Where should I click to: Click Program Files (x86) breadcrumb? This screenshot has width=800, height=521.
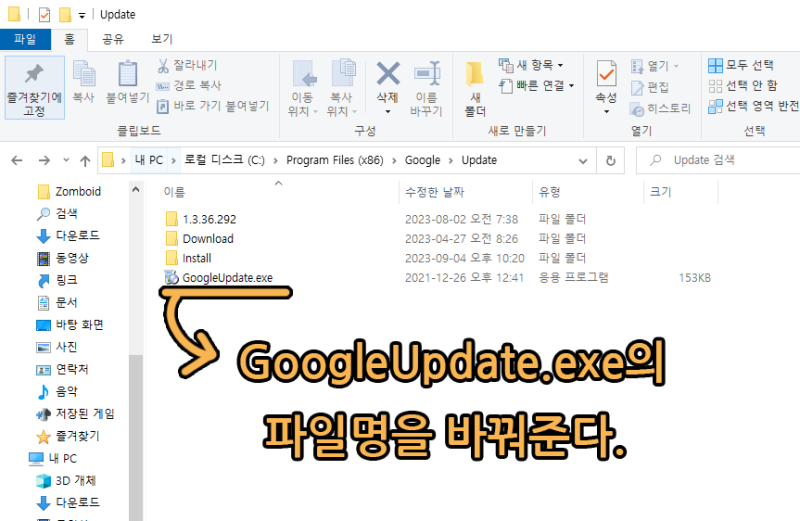(x=335, y=160)
